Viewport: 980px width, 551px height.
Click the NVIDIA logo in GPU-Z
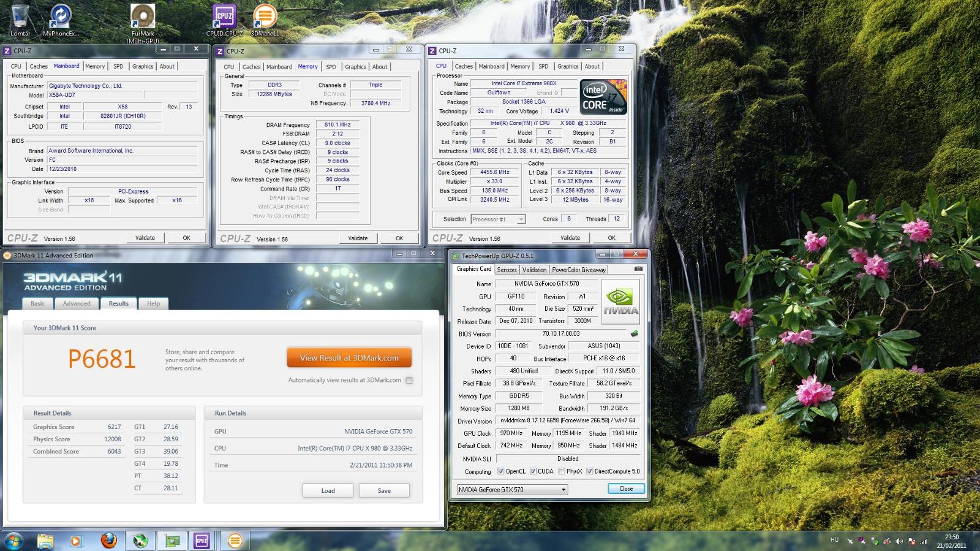click(621, 302)
